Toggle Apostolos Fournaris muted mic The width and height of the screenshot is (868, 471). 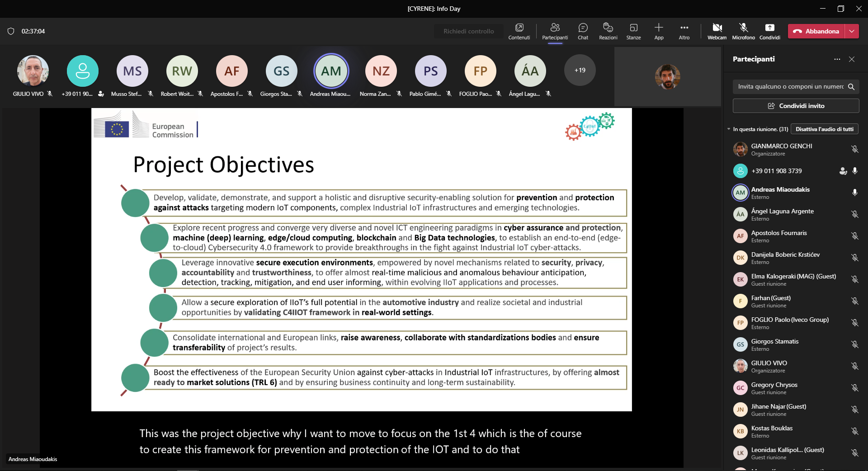tap(854, 236)
